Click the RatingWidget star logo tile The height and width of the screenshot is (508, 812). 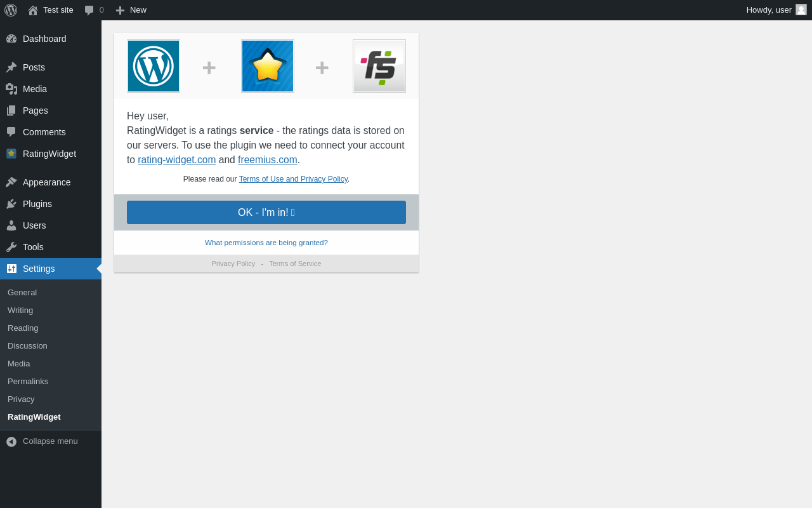(x=268, y=66)
